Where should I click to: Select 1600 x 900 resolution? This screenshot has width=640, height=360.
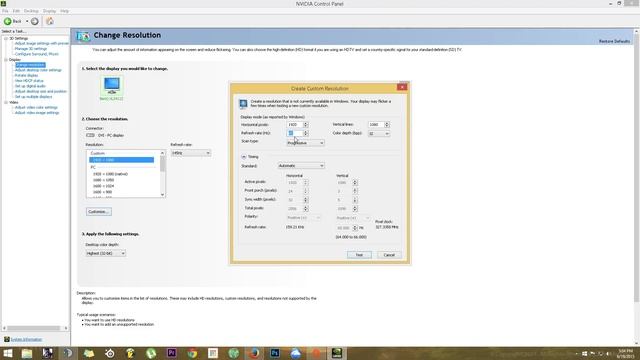click(x=102, y=192)
